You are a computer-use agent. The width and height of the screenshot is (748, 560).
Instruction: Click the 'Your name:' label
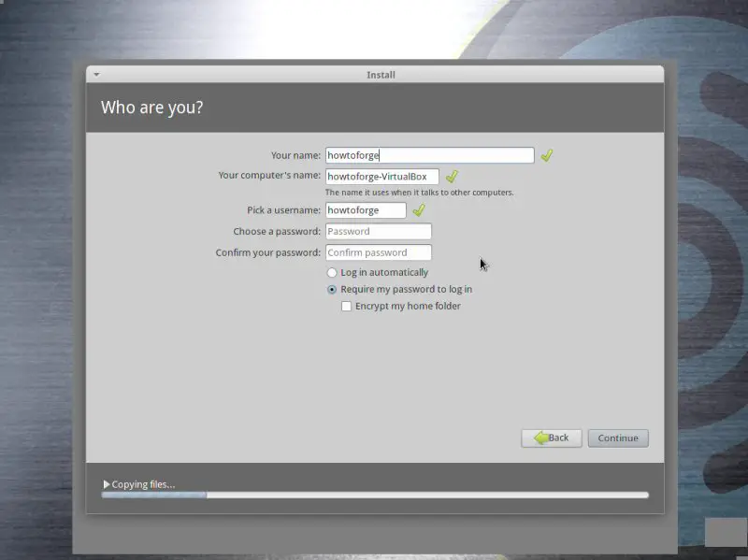coord(295,155)
